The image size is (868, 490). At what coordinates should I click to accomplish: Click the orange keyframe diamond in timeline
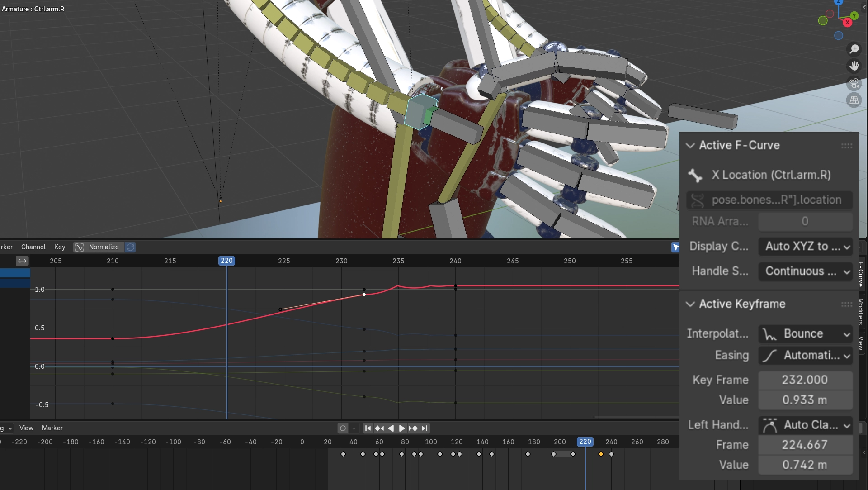pos(601,454)
